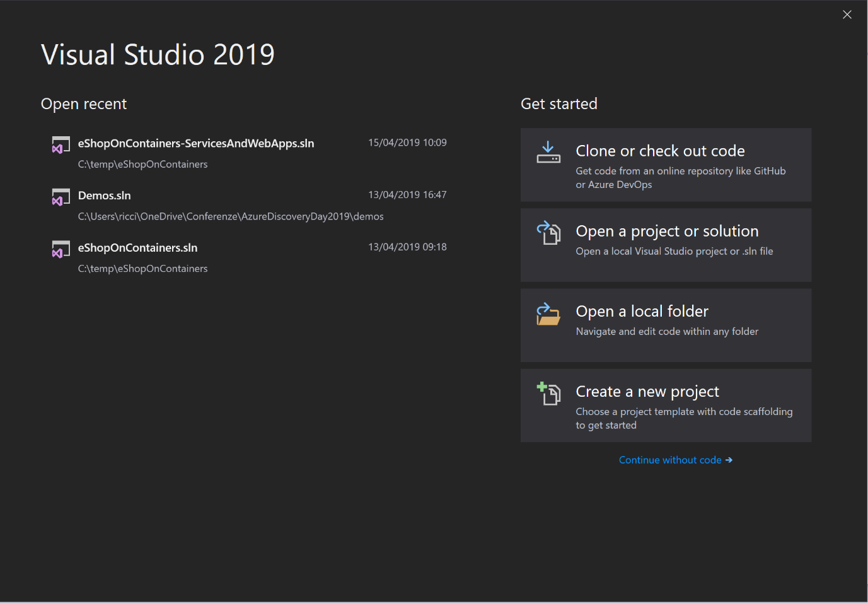This screenshot has height=603, width=868.
Task: Click the 13/04/2019 16:47 timestamp
Action: coord(407,195)
